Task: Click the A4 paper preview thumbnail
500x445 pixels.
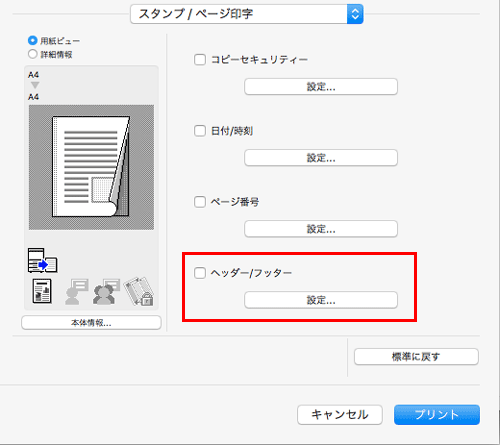Action: point(91,167)
